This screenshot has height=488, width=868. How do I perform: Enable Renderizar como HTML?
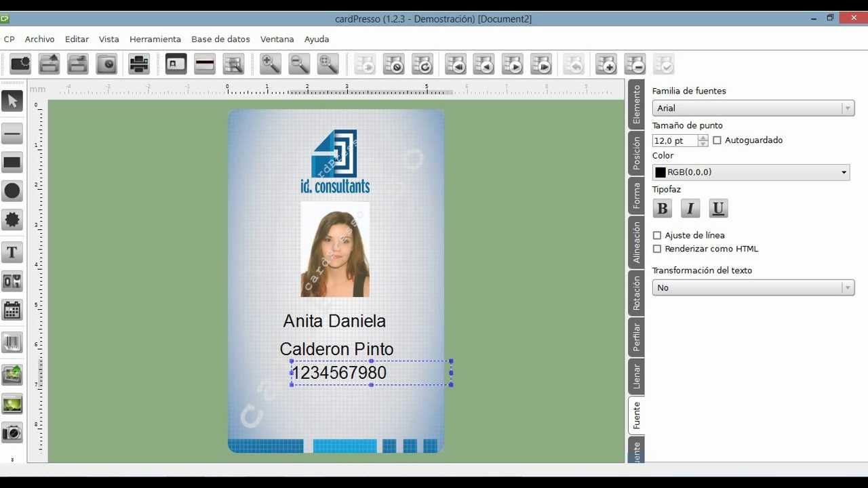pos(656,249)
